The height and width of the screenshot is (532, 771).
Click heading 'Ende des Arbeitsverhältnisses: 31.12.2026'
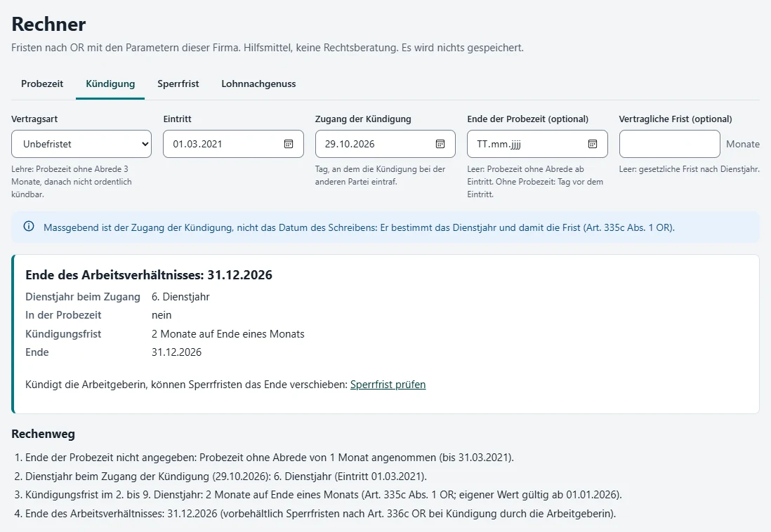pos(149,275)
